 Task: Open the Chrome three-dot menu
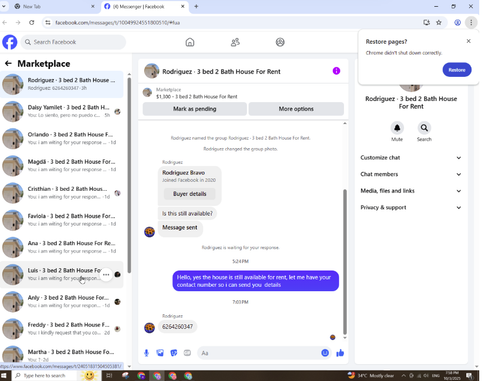click(471, 22)
